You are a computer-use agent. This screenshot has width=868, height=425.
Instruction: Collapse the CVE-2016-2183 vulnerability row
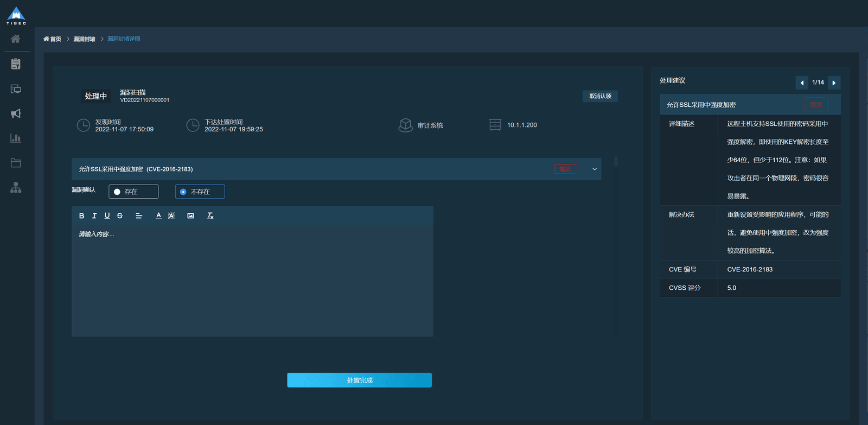(x=595, y=169)
